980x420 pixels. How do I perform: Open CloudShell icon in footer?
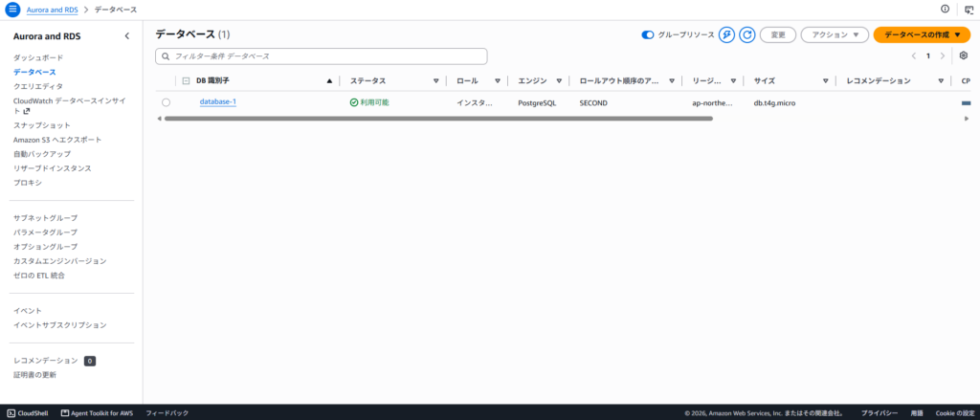pos(11,413)
